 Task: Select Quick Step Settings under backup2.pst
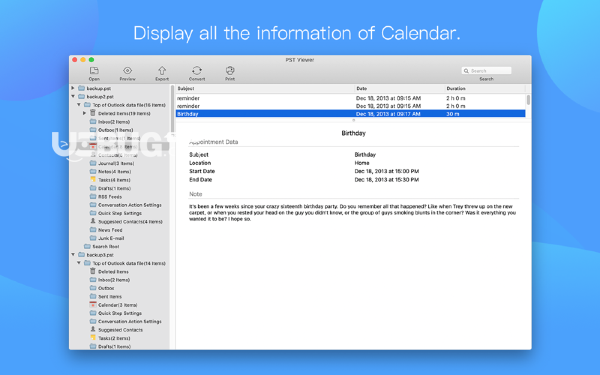click(x=120, y=213)
